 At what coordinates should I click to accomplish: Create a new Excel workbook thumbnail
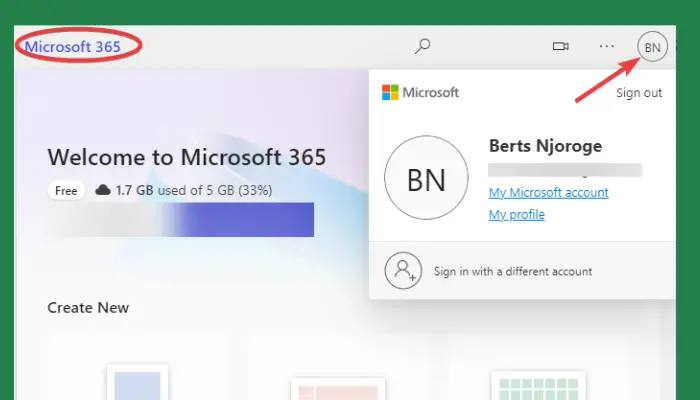point(538,386)
